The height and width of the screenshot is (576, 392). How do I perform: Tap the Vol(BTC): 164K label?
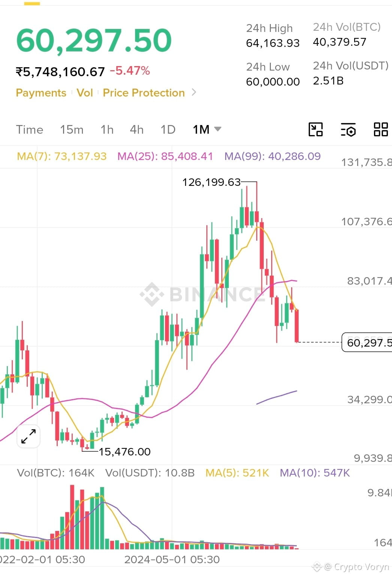click(x=56, y=473)
